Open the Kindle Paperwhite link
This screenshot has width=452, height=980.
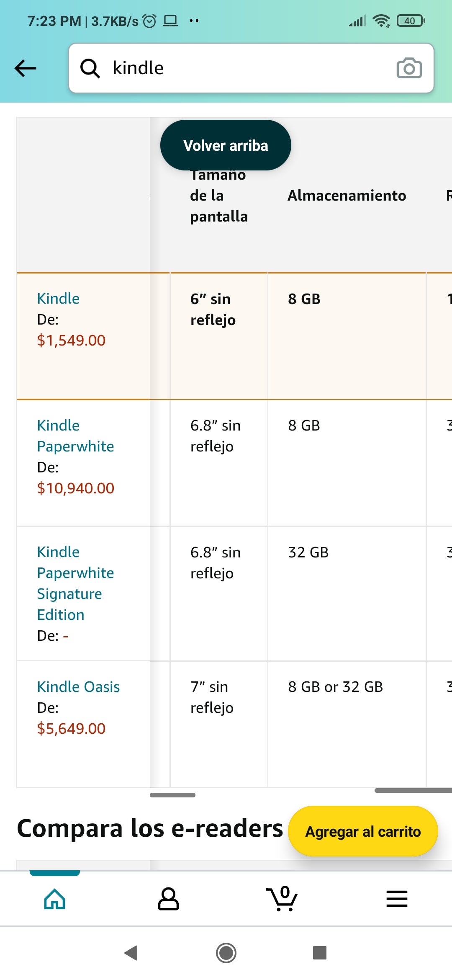(x=75, y=436)
